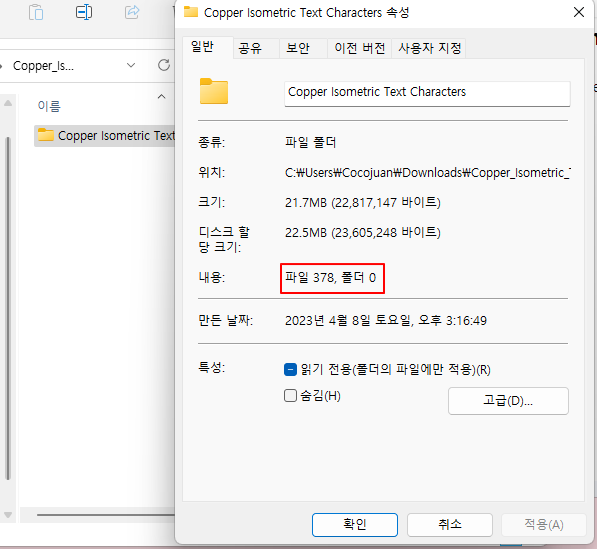Click the large folder icon in properties
Viewport: 597px width, 549px height.
[x=214, y=91]
